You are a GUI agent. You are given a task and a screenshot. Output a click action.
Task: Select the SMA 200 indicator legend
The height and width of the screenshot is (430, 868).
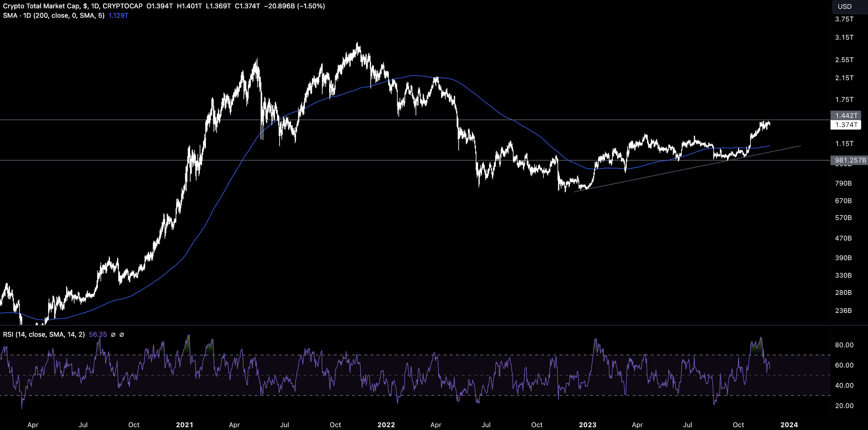[54, 16]
